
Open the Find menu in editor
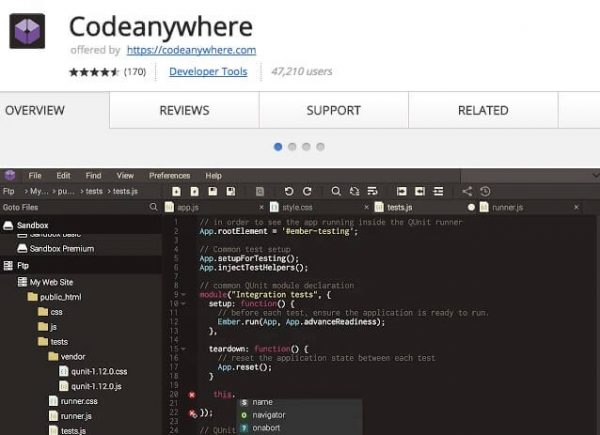[x=93, y=176]
